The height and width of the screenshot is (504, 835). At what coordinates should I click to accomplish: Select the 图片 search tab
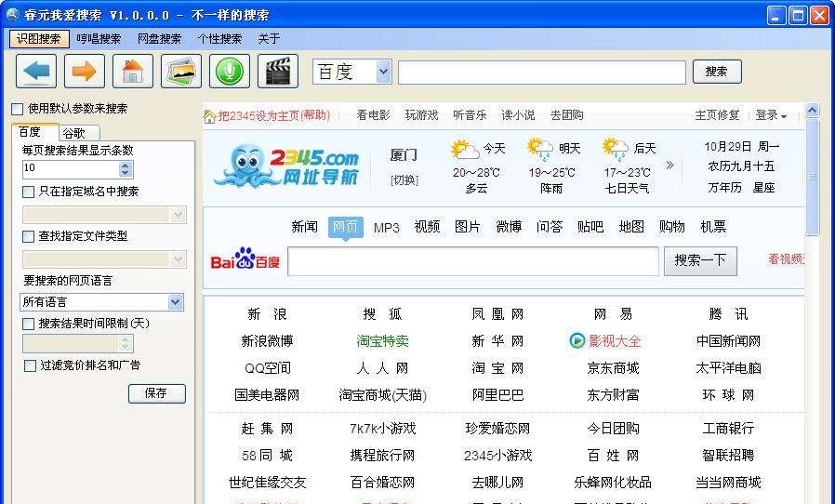(x=468, y=226)
